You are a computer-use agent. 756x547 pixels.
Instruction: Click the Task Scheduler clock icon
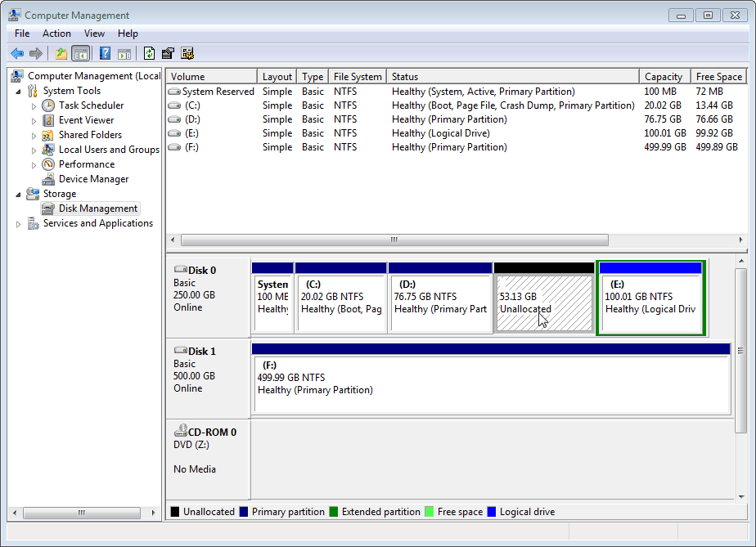[48, 105]
